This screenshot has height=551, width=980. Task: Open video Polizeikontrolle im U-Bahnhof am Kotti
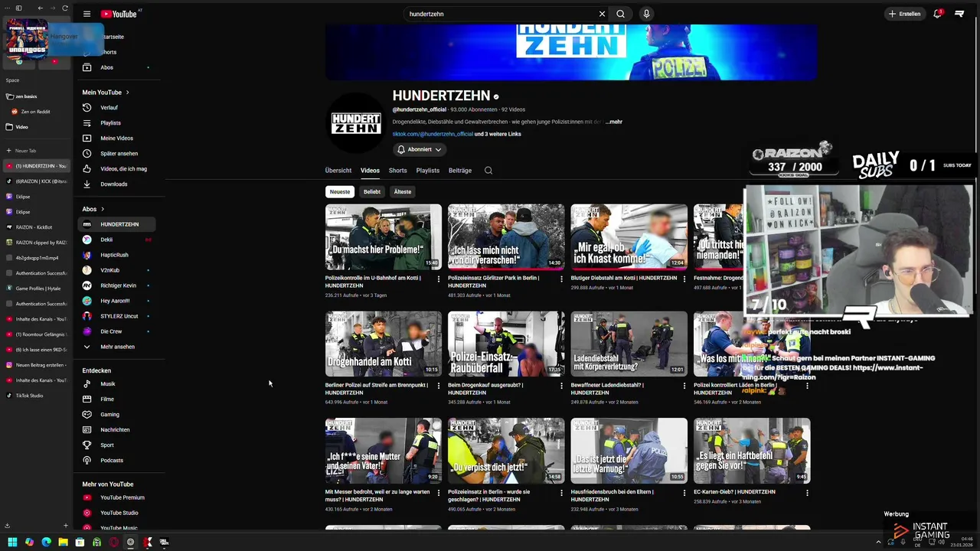tap(384, 236)
